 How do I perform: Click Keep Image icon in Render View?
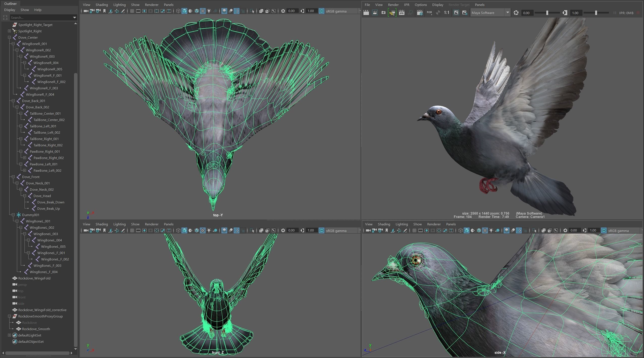tap(456, 13)
